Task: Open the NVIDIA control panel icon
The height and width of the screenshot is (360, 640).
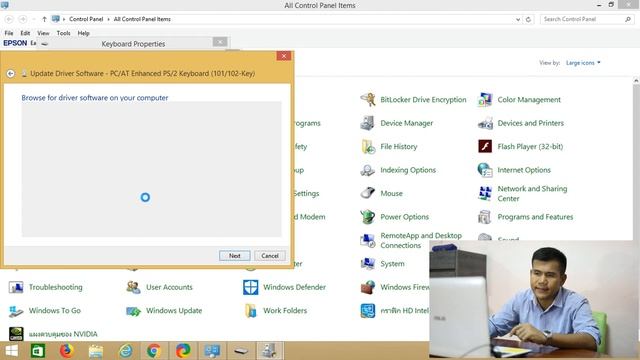Action: 16,334
